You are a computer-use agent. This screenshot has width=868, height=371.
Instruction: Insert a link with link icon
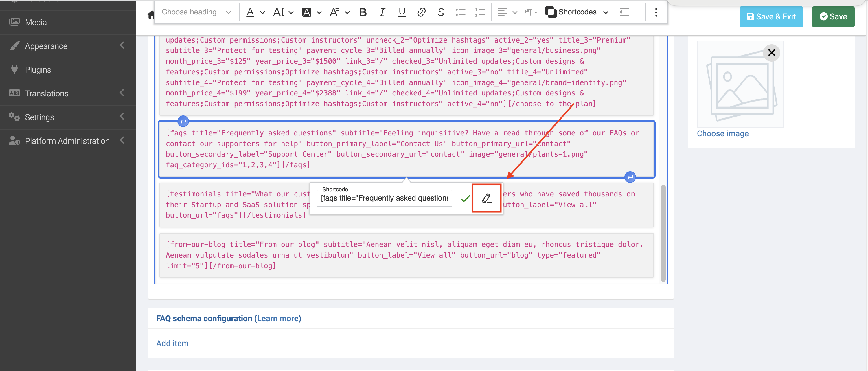pyautogui.click(x=421, y=12)
